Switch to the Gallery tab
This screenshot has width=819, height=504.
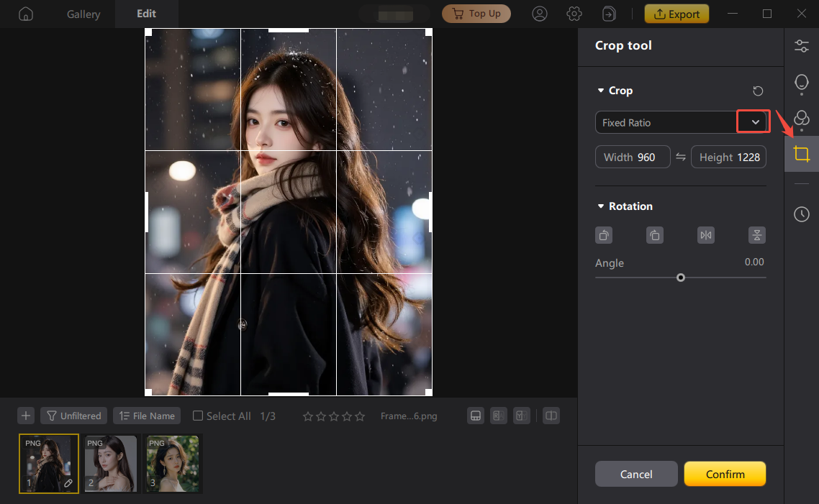coord(83,13)
